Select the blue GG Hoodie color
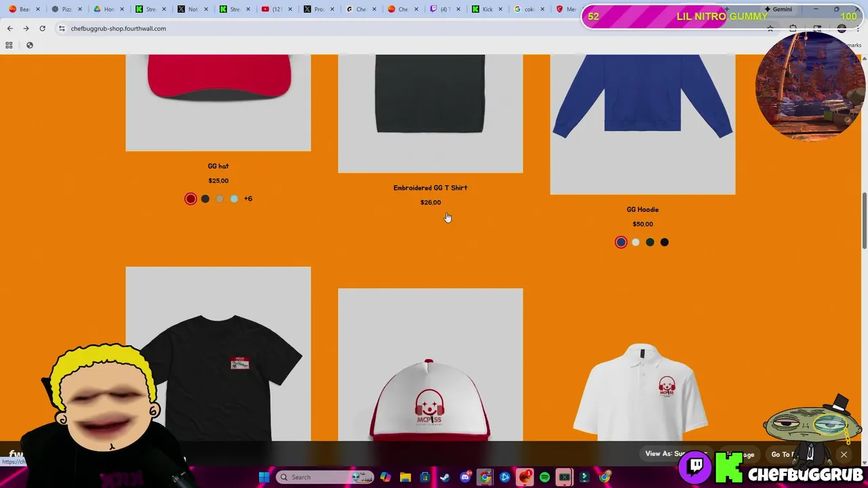The height and width of the screenshot is (488, 868). coord(621,242)
